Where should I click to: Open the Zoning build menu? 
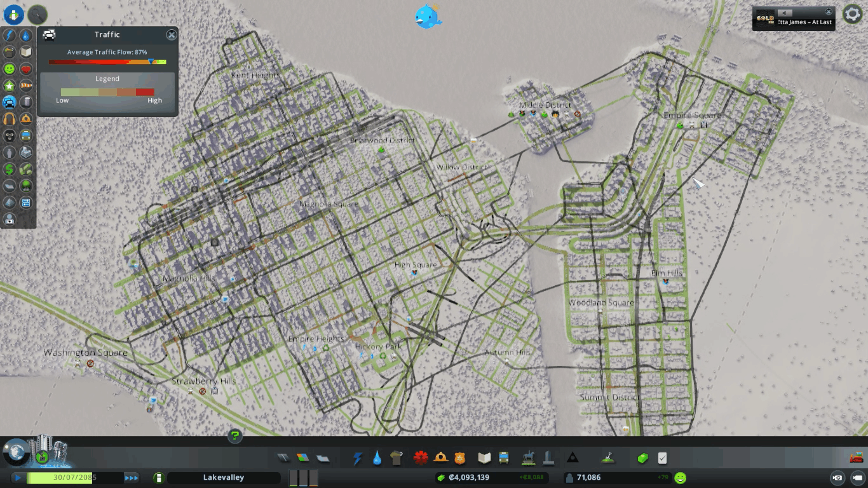click(303, 457)
